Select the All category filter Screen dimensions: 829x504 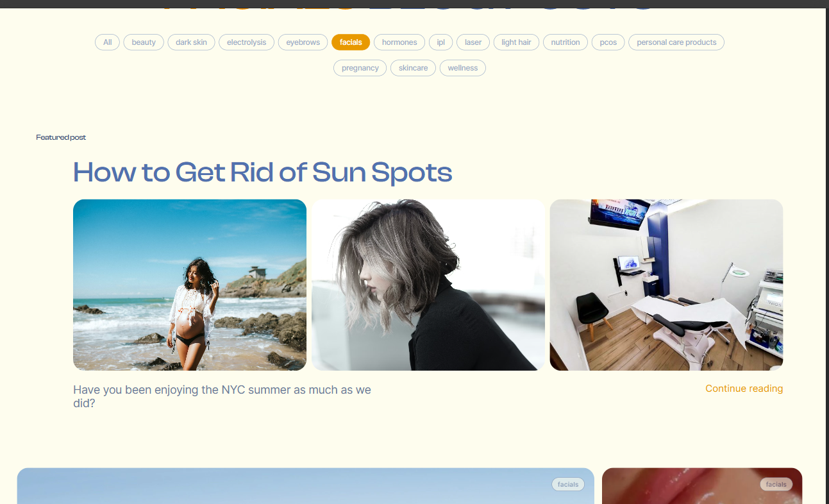(107, 42)
